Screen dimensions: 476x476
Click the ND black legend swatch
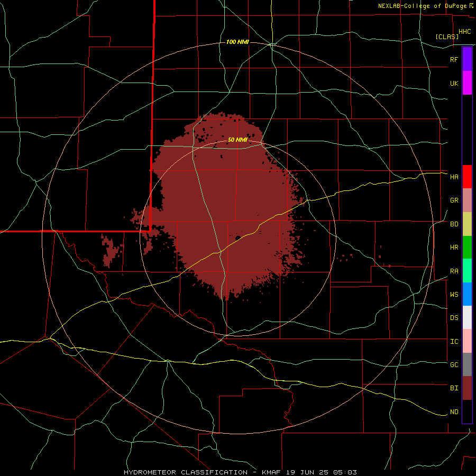467,411
